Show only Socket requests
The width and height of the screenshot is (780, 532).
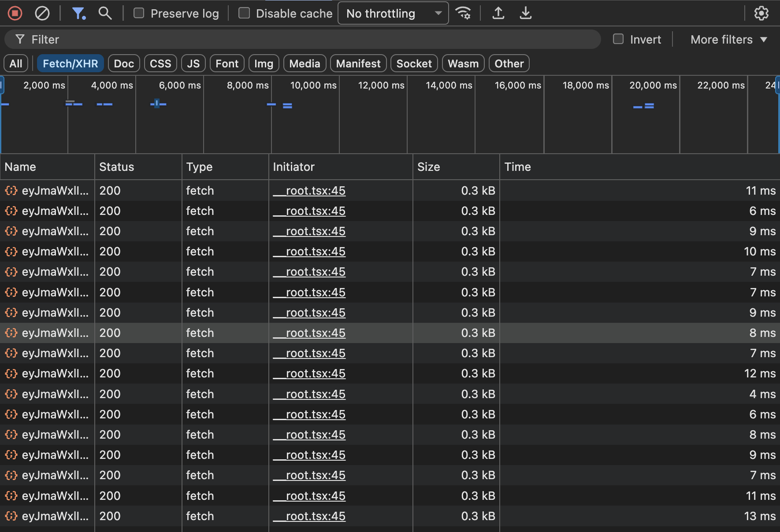[x=414, y=63]
